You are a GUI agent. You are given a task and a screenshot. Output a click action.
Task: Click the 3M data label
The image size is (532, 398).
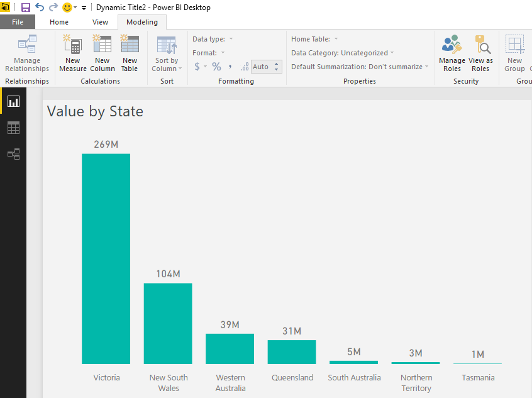(x=416, y=353)
